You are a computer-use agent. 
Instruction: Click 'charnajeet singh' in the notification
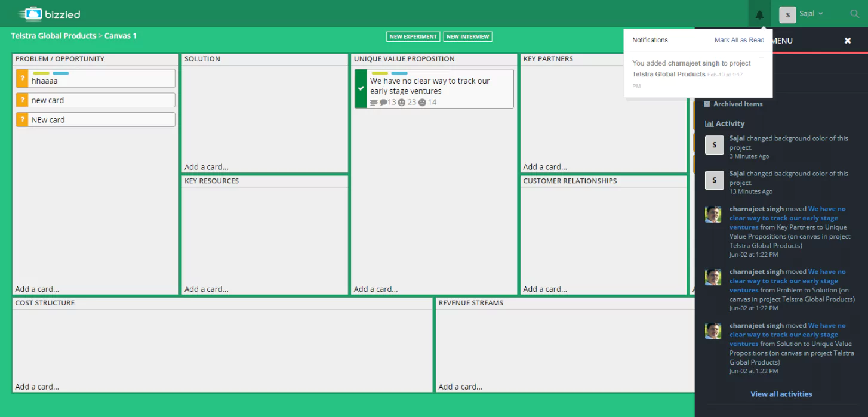694,63
